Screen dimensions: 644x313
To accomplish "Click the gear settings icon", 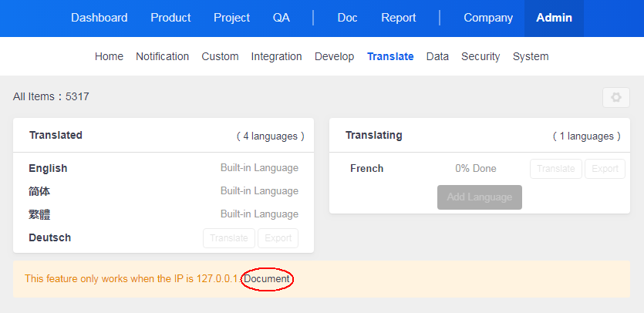I will 615,98.
